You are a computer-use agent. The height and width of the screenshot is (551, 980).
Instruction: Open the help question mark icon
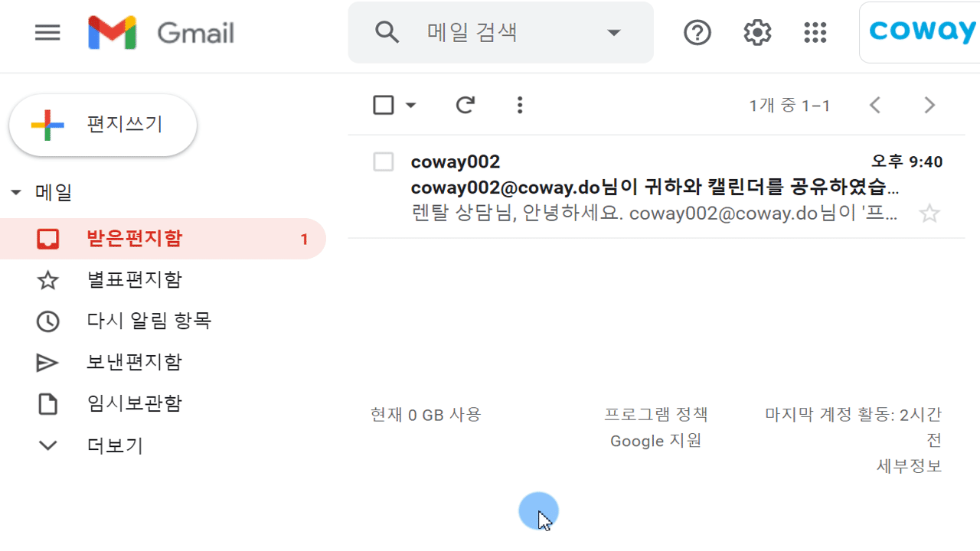click(697, 33)
